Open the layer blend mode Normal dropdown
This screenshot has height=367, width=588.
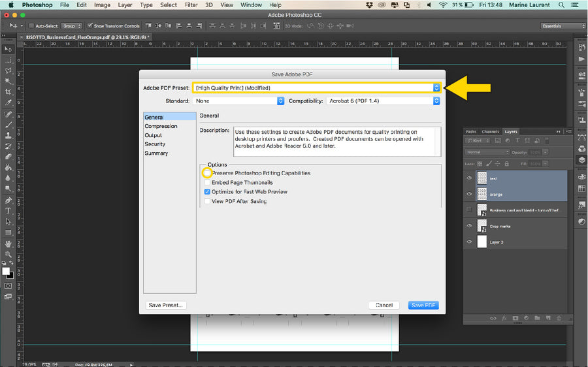coord(487,152)
